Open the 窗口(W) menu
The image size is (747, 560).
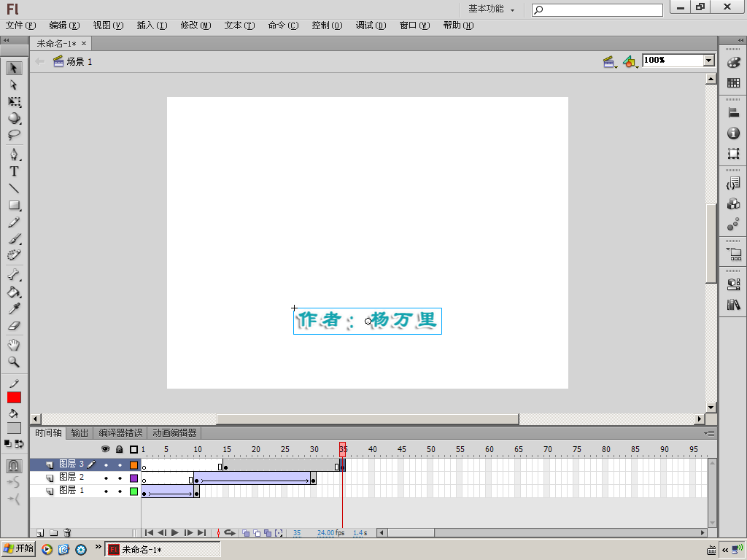[414, 26]
